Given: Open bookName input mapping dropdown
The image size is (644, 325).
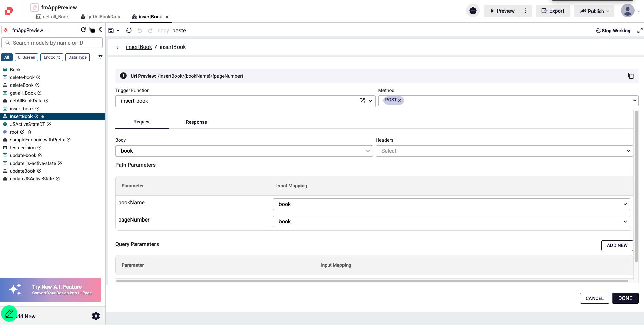Looking at the screenshot, I should pos(451,204).
